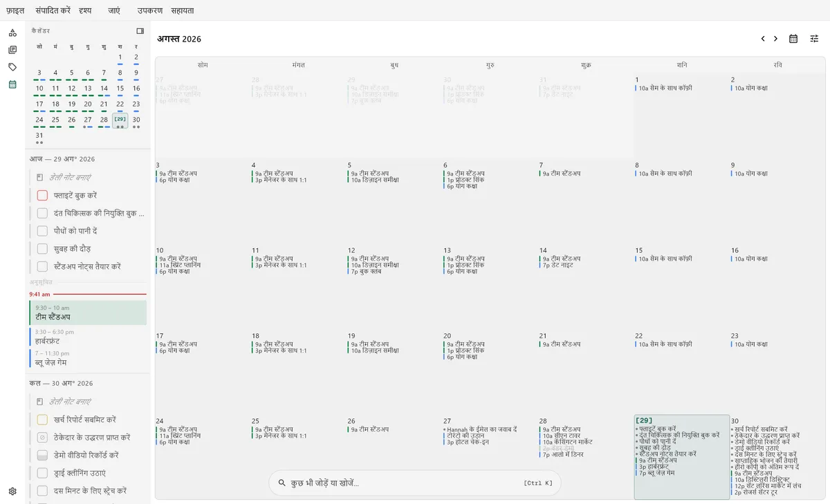The height and width of the screenshot is (504, 830).
Task: Open the ब्लू जेज़ गेम event in agenda
Action: (x=88, y=358)
